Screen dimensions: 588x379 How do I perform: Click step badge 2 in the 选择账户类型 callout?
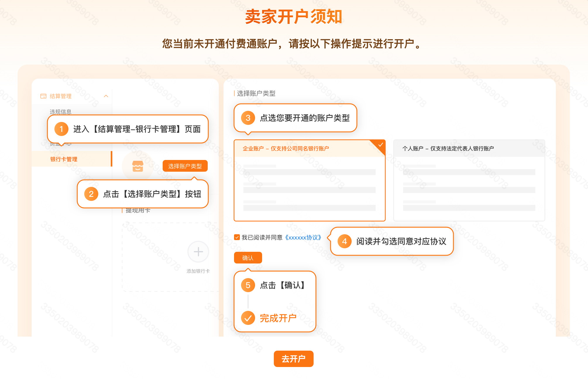point(92,194)
